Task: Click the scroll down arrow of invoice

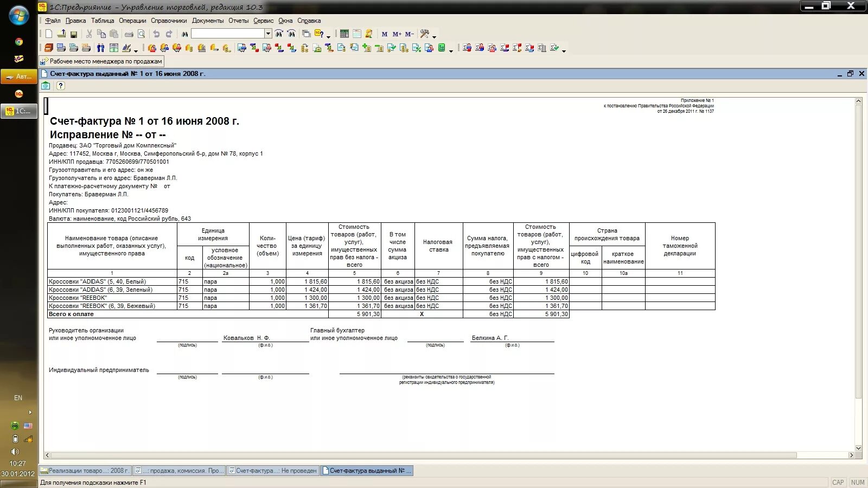Action: tap(858, 448)
